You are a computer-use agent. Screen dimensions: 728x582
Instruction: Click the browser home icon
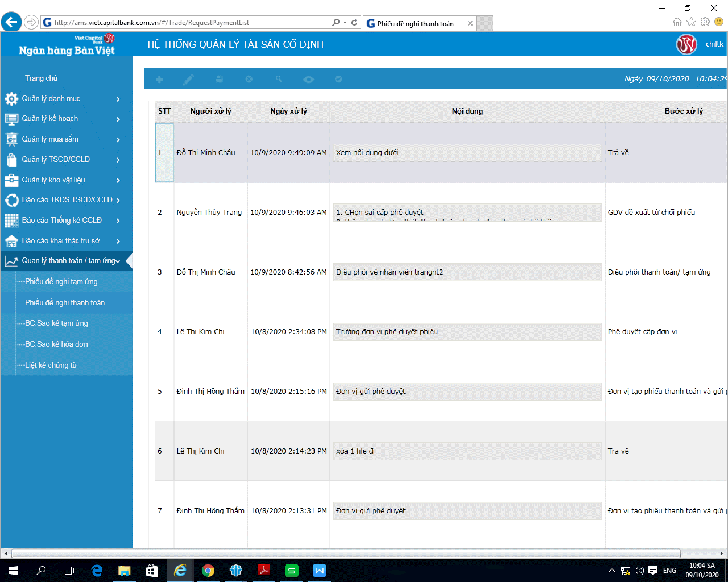point(677,22)
